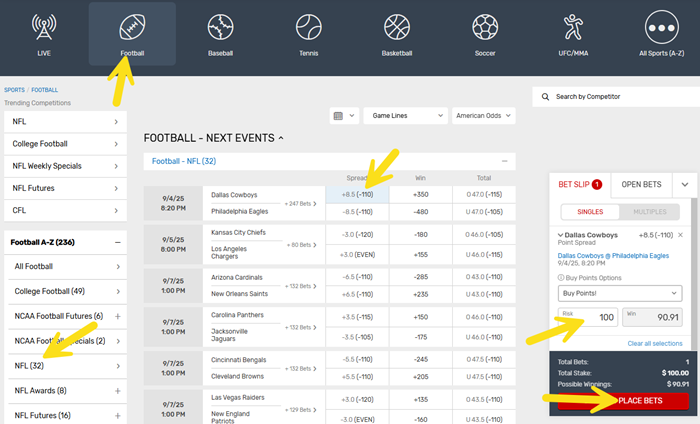Open the American Odds format dropdown

(x=483, y=116)
